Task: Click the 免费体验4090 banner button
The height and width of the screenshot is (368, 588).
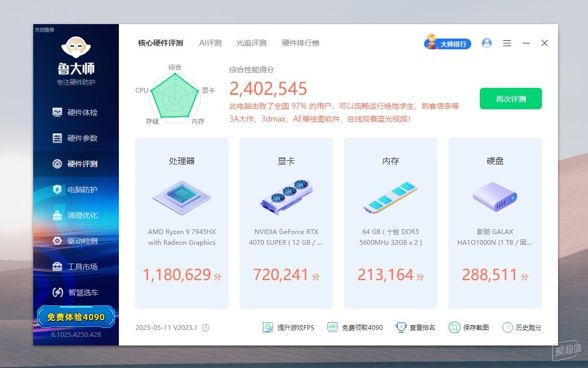Action: [76, 317]
